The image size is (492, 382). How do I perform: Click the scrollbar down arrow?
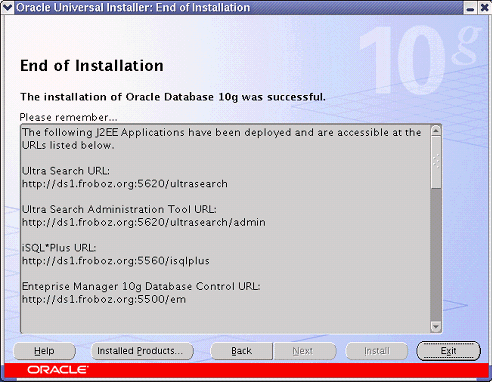pos(436,326)
